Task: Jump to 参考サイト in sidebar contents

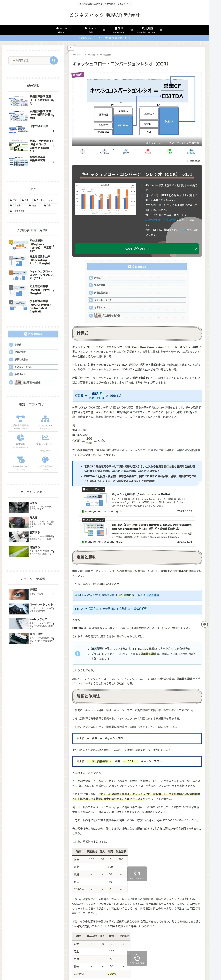Action: (20, 374)
